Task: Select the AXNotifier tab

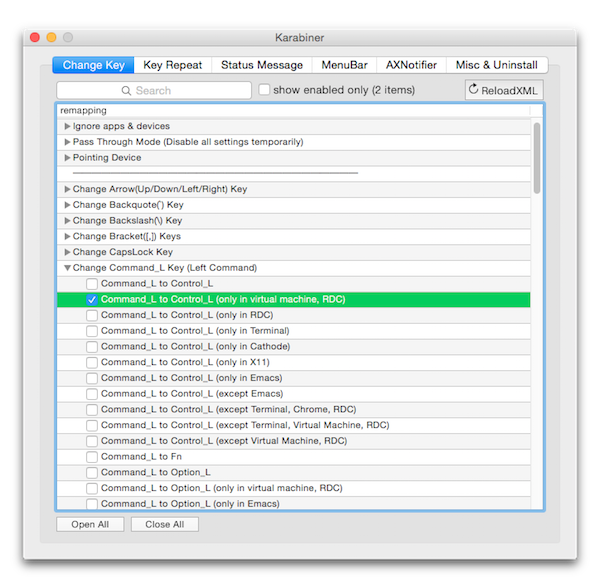Action: 411,65
